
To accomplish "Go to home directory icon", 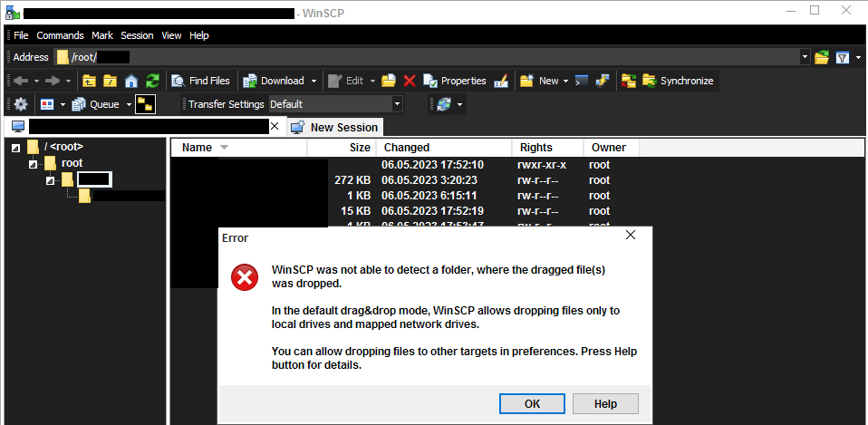I will (x=130, y=81).
